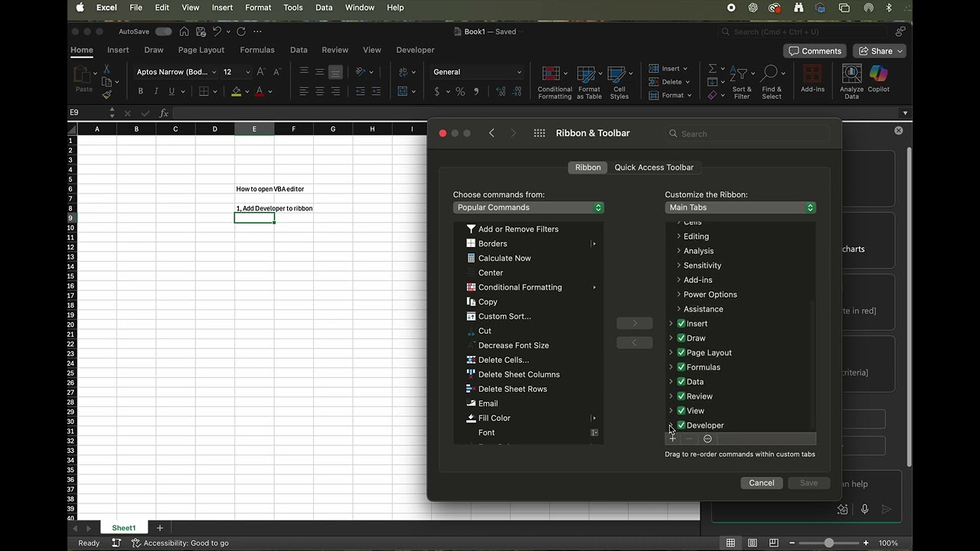
Task: Click the Format Painter brush icon
Action: [106, 95]
